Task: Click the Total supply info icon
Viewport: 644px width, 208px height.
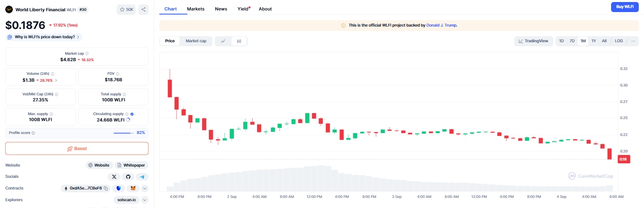Action: click(124, 95)
